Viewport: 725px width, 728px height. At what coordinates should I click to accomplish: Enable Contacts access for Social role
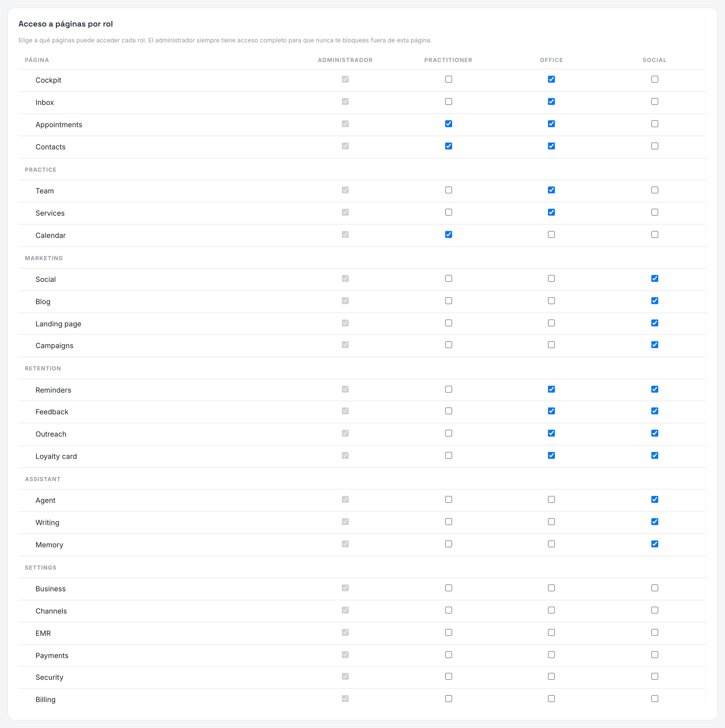pyautogui.click(x=655, y=146)
